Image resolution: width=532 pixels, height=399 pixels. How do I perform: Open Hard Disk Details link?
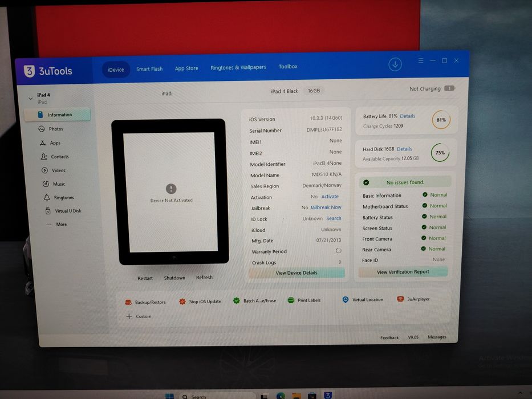[x=404, y=149]
